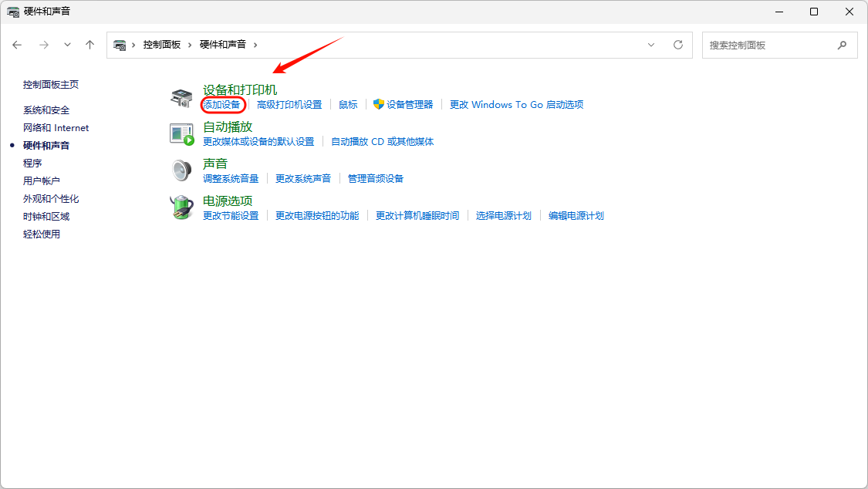Click 控制面板 breadcrumb in address bar
This screenshot has width=868, height=489.
coord(162,45)
